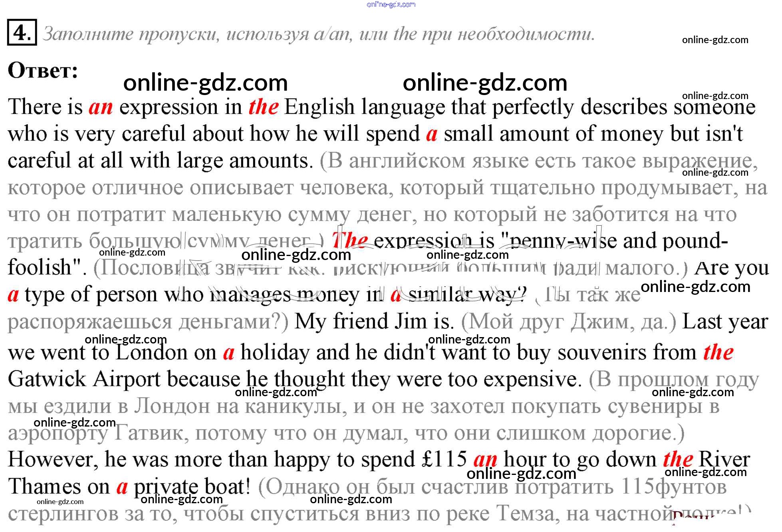Click red "the" before "English language"
Image resolution: width=782 pixels, height=532 pixels.
263,107
